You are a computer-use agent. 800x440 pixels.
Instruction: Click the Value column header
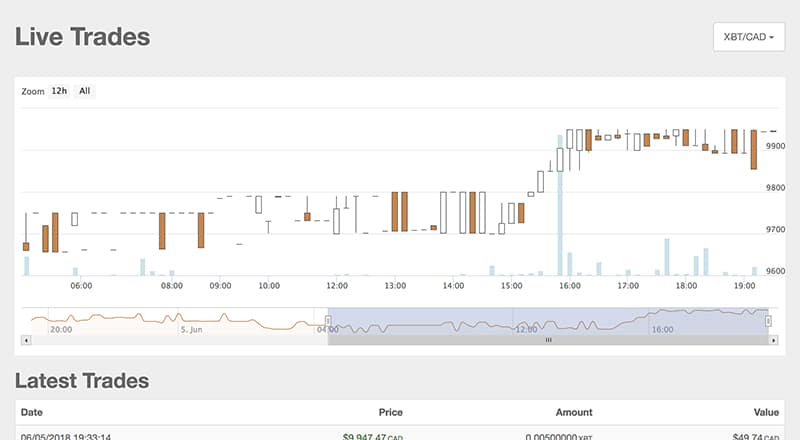(x=768, y=412)
